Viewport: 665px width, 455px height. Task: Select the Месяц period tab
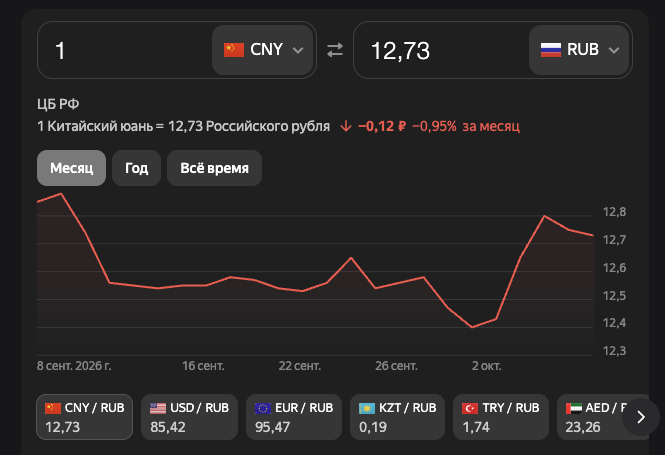pos(71,168)
